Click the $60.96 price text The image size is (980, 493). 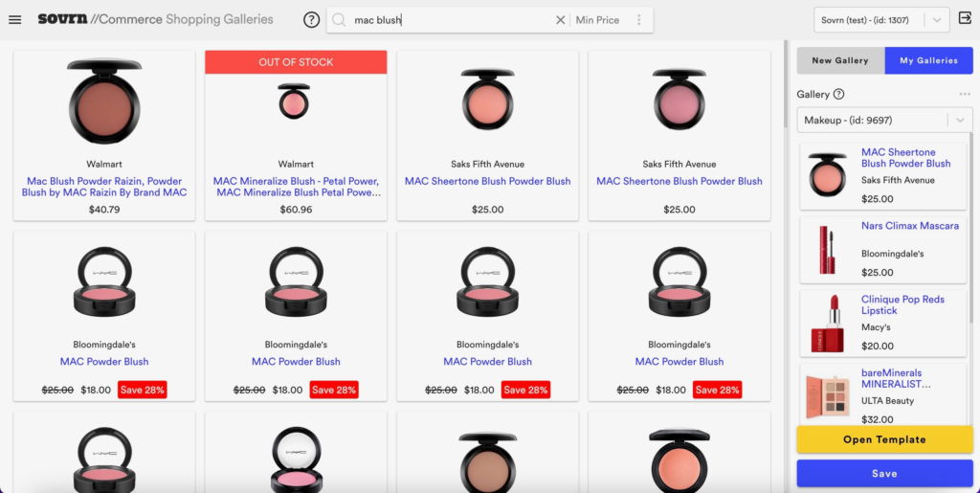[x=296, y=210]
